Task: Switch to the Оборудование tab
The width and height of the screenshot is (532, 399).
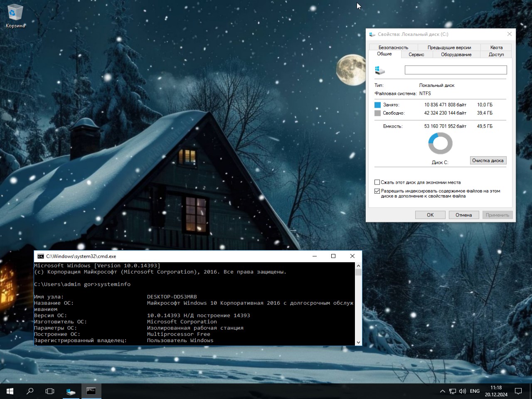Action: tap(456, 54)
